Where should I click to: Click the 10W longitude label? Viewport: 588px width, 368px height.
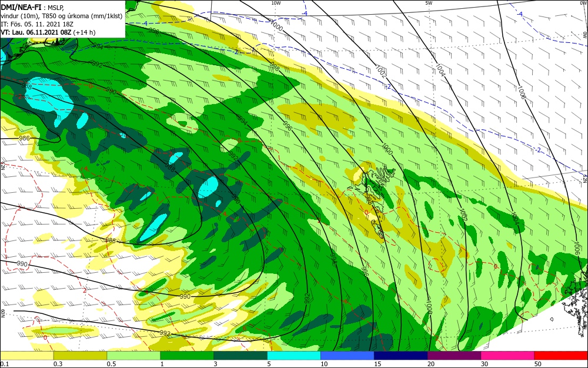(276, 3)
